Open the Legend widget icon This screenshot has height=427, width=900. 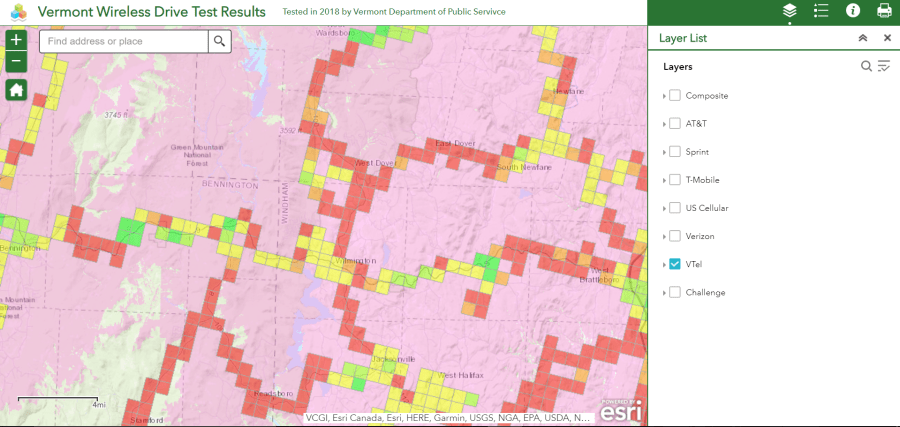[821, 11]
